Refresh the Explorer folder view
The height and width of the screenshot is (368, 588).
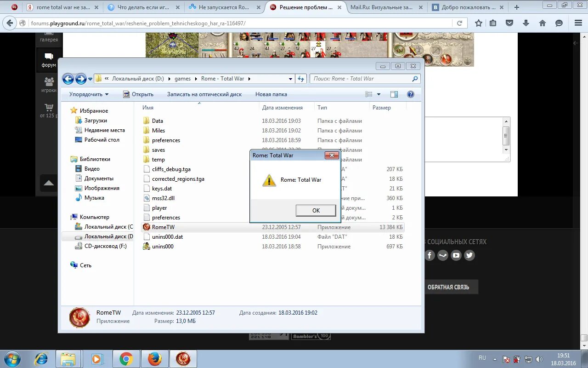click(301, 79)
